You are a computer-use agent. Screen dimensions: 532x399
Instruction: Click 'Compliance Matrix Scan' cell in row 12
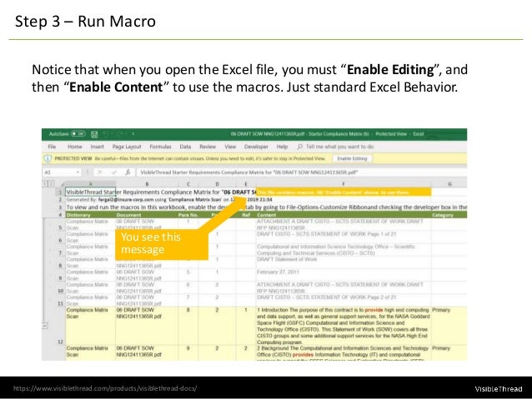point(90,326)
